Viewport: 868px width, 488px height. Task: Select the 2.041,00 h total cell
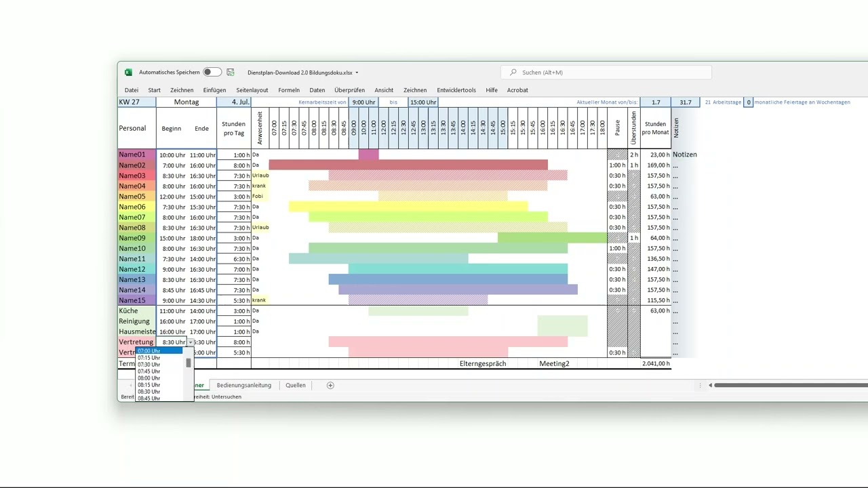click(656, 363)
